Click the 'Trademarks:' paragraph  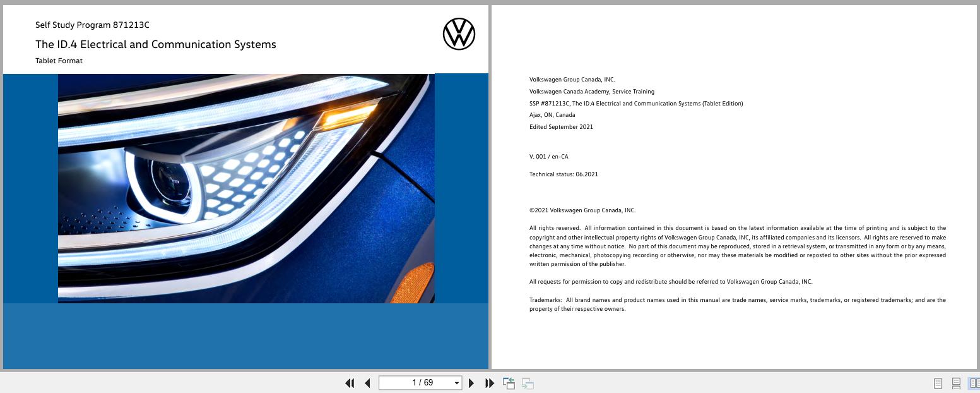tap(738, 305)
